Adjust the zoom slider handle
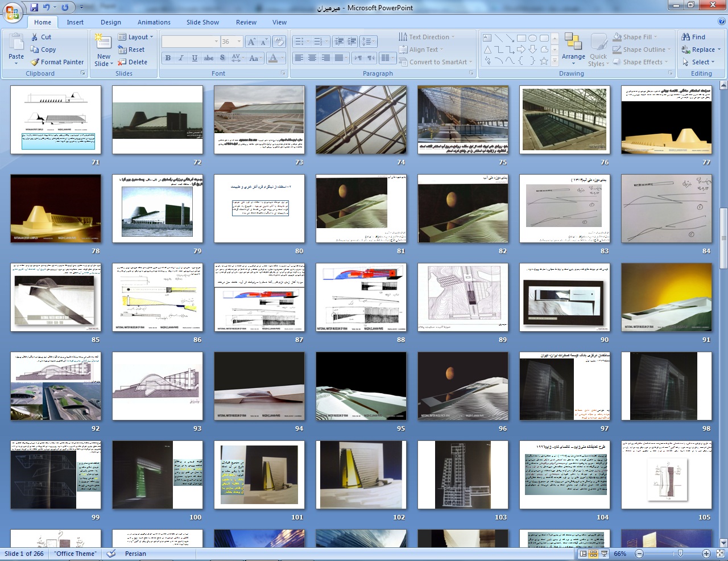This screenshot has width=728, height=561. tap(680, 554)
